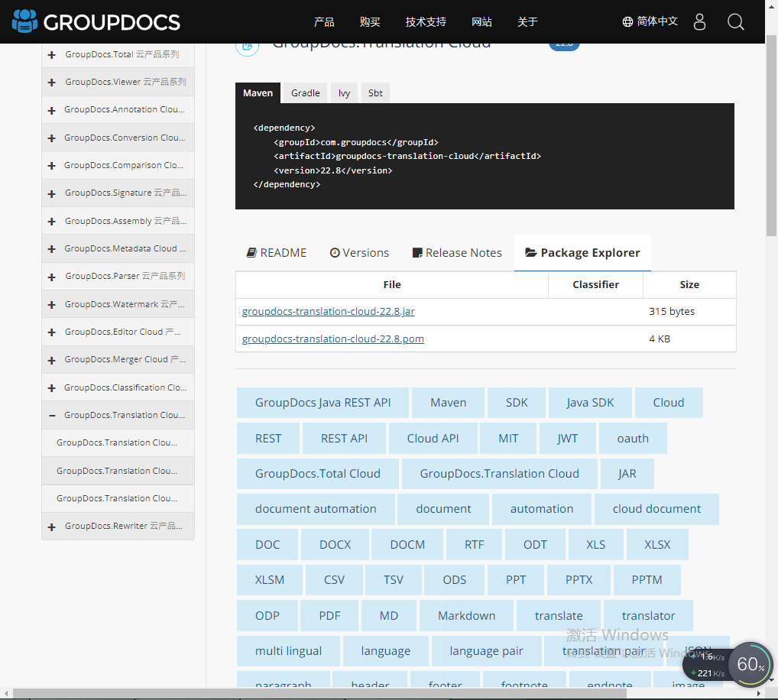Click the PDF tag

pyautogui.click(x=329, y=616)
